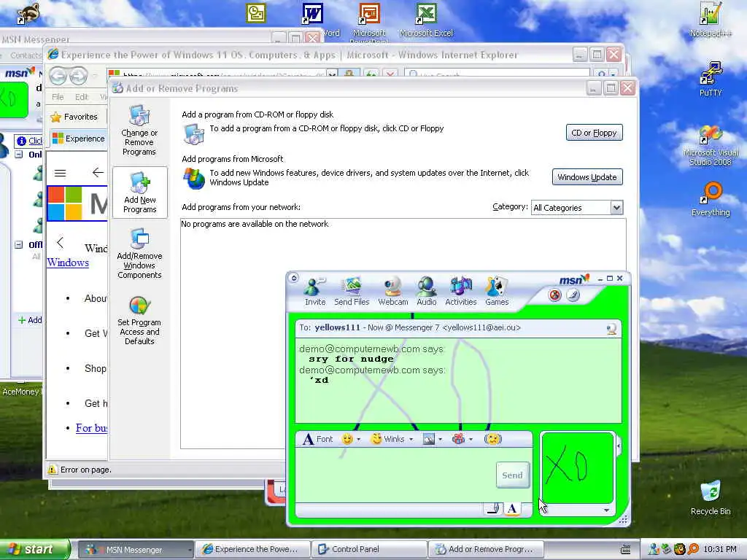747x560 pixels.
Task: Select Add New Programs sidebar item
Action: click(x=139, y=192)
